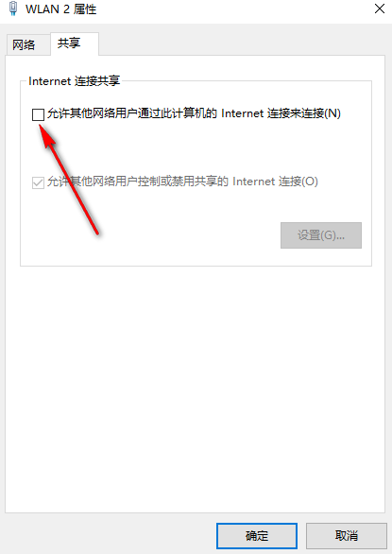Click the WLAN 2 属性 window title text

click(x=60, y=9)
